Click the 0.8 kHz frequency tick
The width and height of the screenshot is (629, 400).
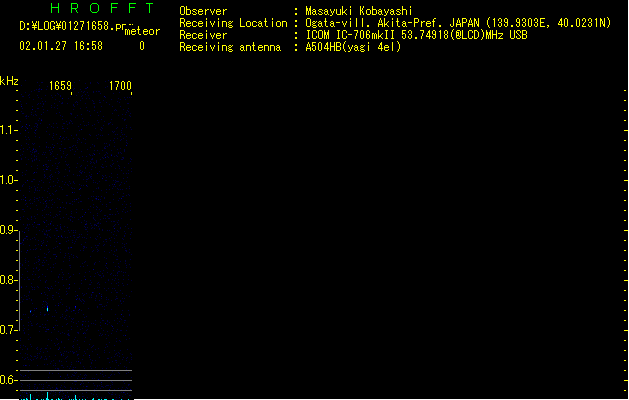pos(8,280)
